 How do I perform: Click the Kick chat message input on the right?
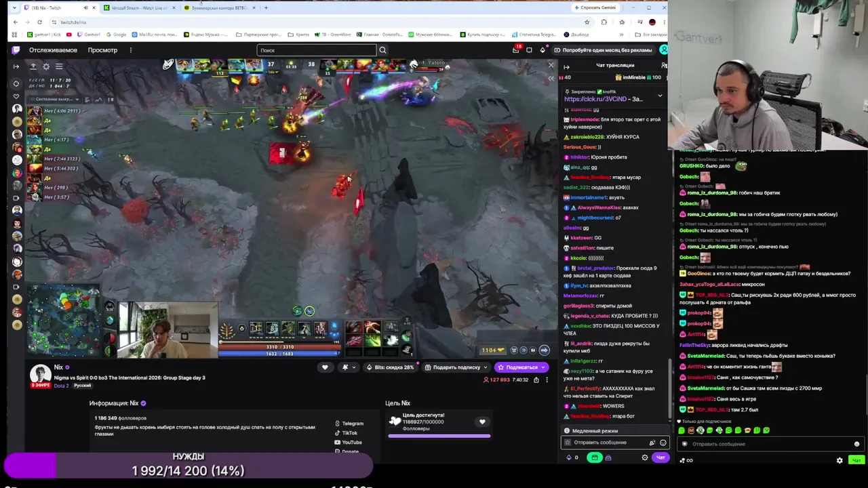coord(770,444)
